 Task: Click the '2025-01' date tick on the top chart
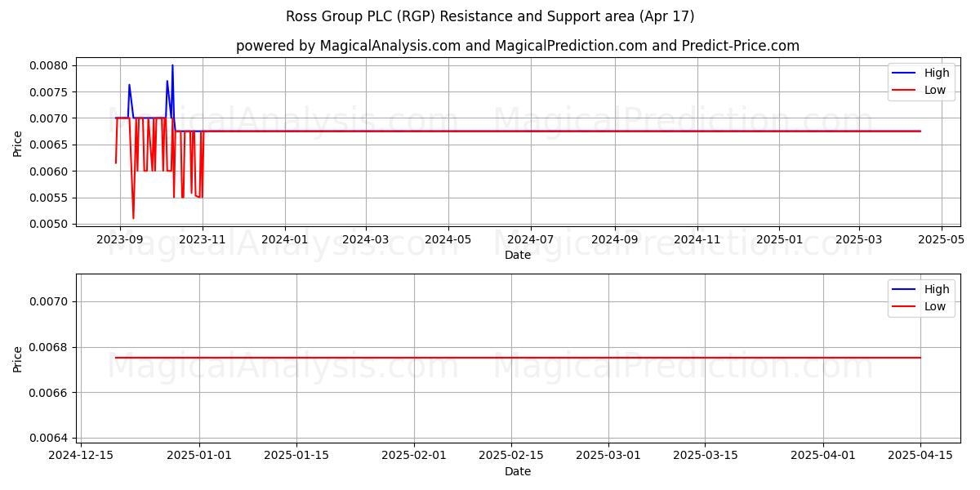779,240
